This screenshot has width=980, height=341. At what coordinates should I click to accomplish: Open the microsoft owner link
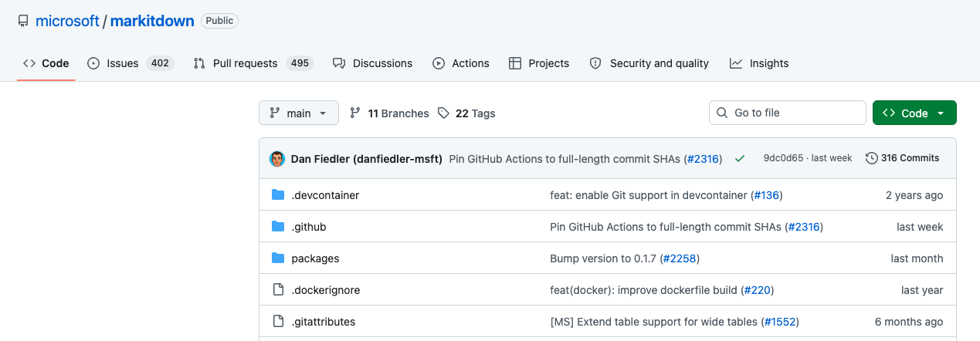(67, 22)
